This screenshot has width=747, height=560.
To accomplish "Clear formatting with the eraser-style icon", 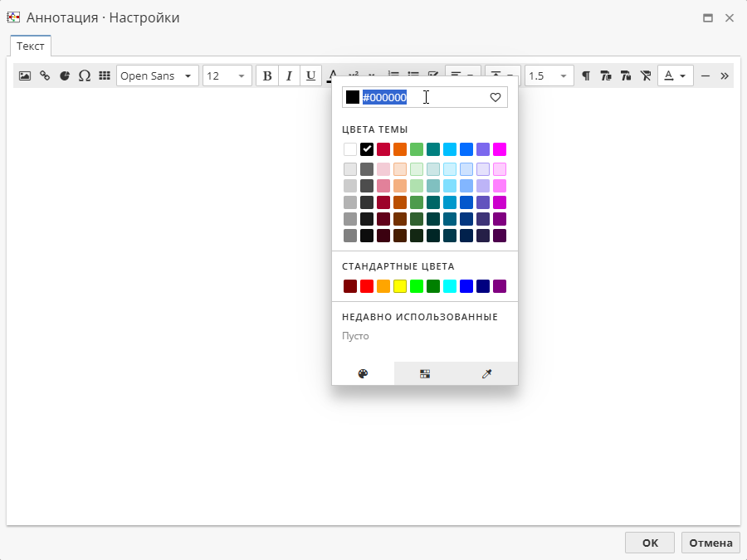I will tap(646, 75).
